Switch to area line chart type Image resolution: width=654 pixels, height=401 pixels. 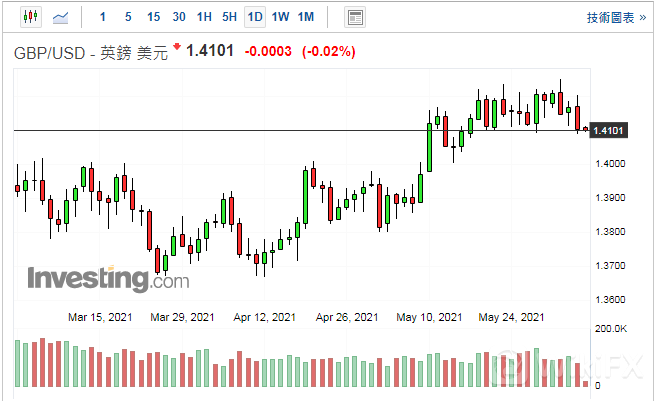tap(62, 17)
